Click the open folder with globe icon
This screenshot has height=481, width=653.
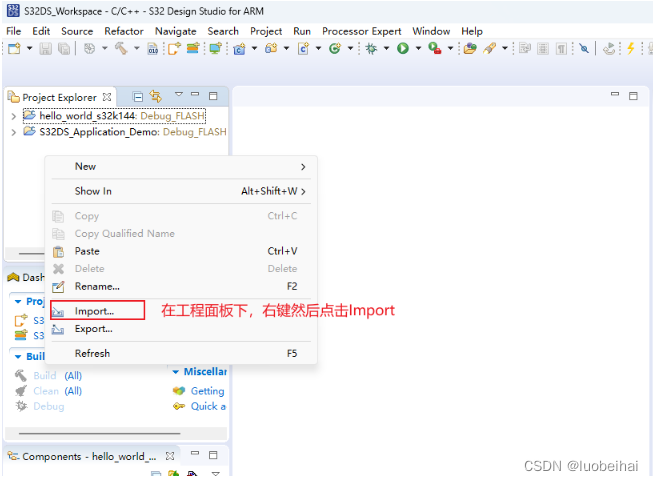[x=470, y=48]
